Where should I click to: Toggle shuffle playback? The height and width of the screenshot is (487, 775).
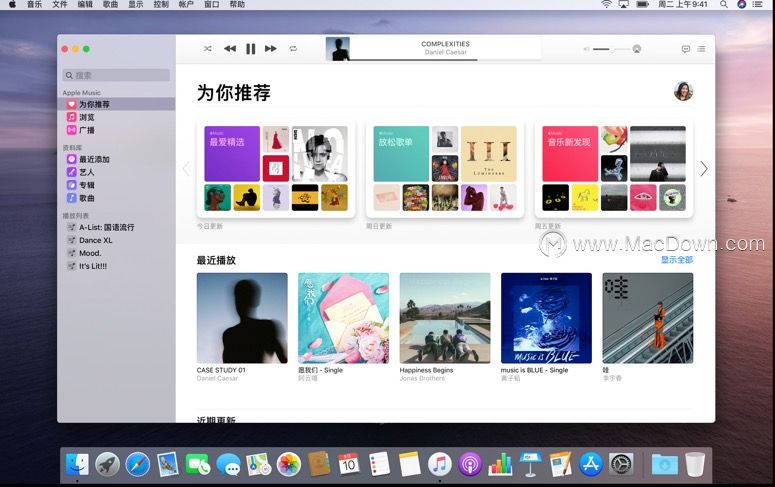(x=208, y=48)
